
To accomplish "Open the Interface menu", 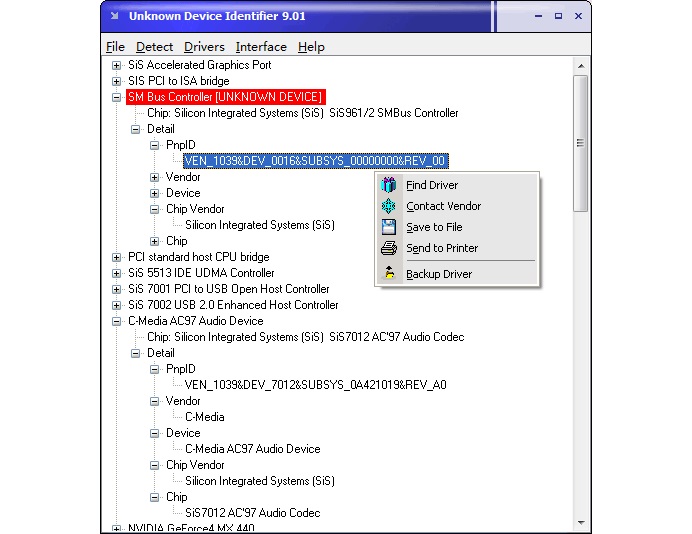I will (261, 47).
